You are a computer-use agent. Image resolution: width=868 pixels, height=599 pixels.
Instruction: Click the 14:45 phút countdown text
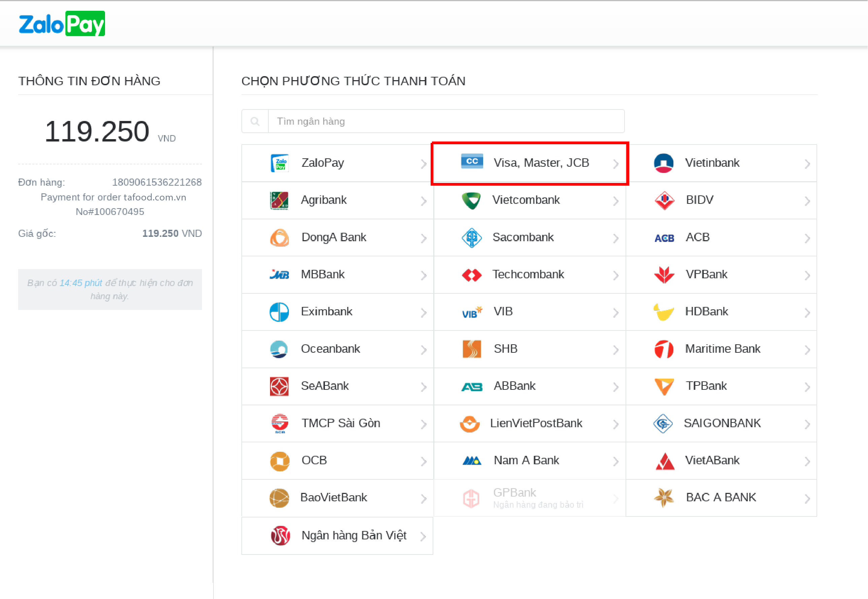point(81,283)
